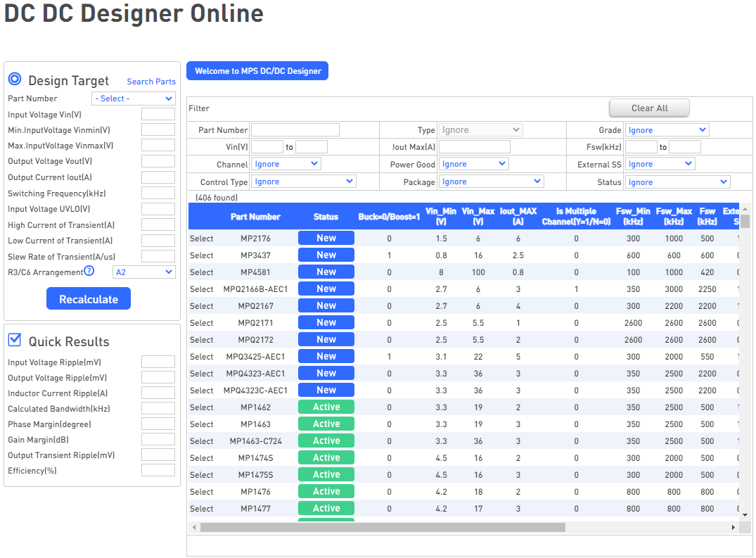
Task: Open the R3/C6 Arrangement dropdown showing A2
Action: (143, 271)
